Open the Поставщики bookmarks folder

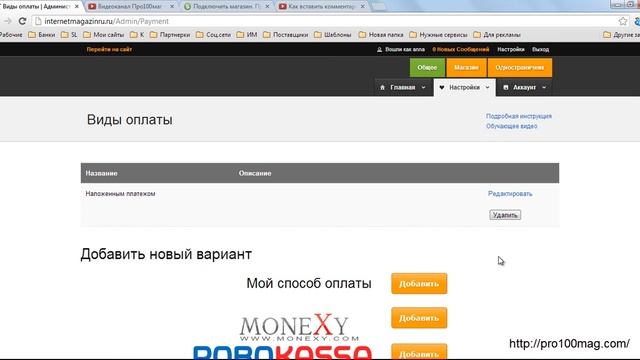click(x=286, y=35)
